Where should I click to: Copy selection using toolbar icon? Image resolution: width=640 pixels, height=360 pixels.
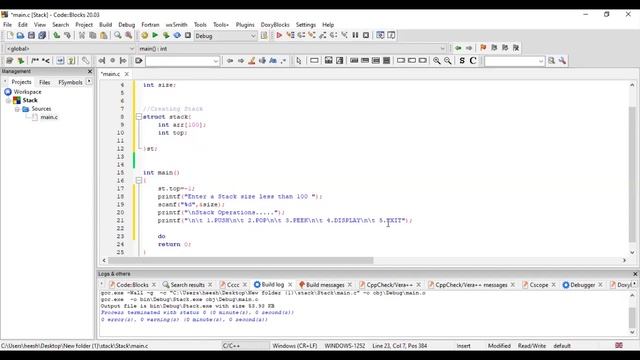(x=93, y=36)
